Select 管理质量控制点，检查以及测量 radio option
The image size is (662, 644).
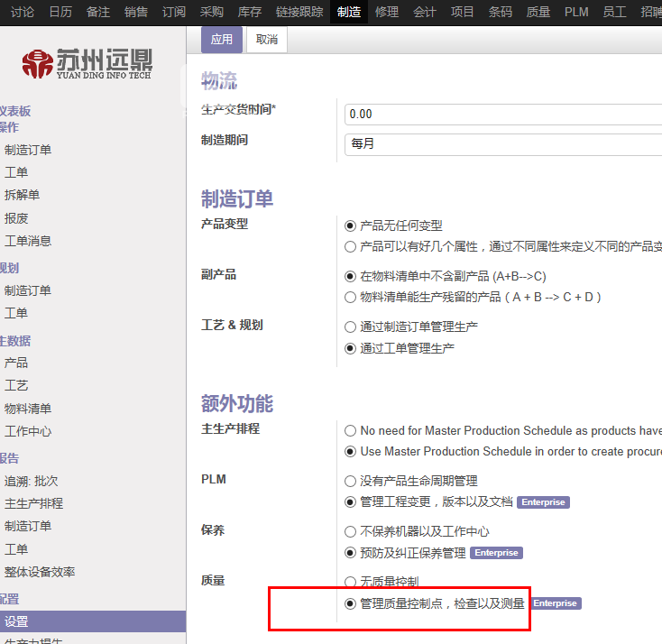point(350,604)
